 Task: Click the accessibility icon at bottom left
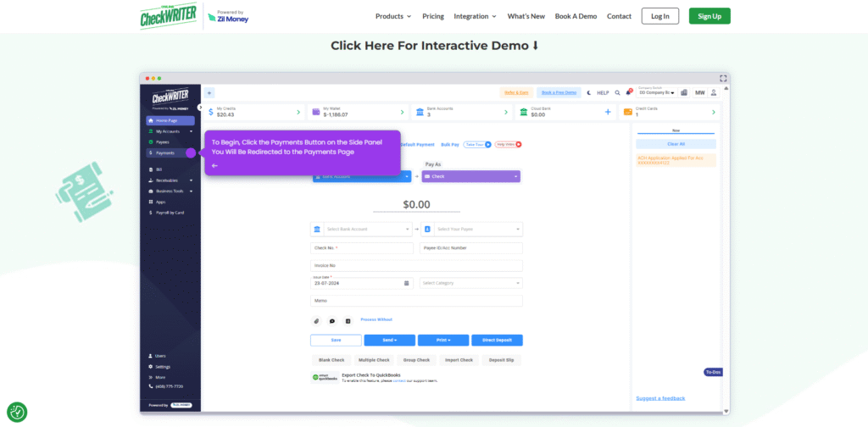click(x=17, y=413)
